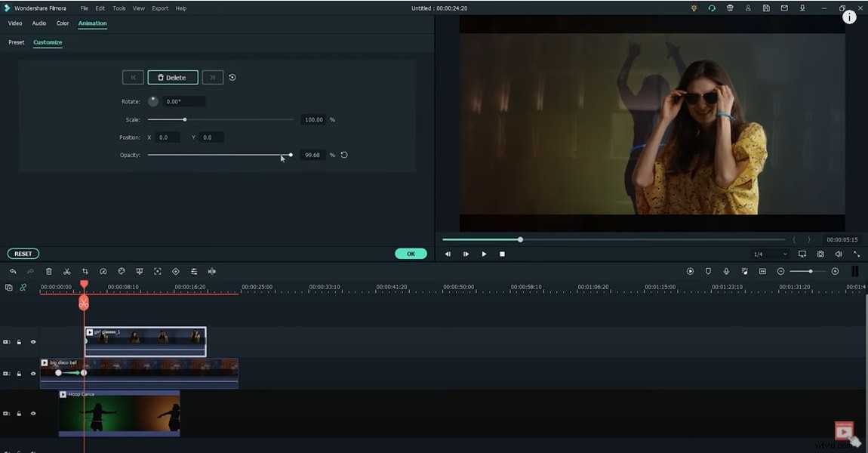Open the Export menu

point(159,8)
